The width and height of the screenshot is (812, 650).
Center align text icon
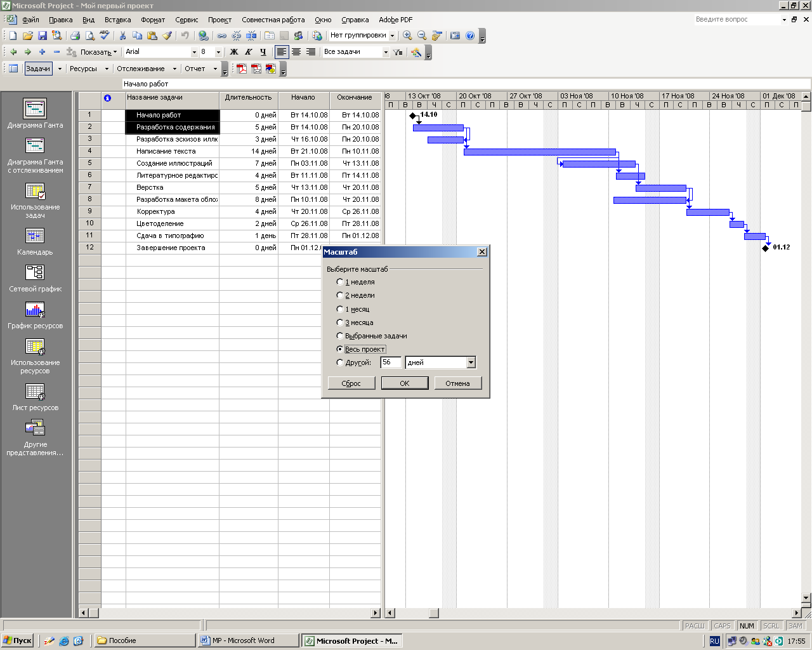tap(296, 52)
